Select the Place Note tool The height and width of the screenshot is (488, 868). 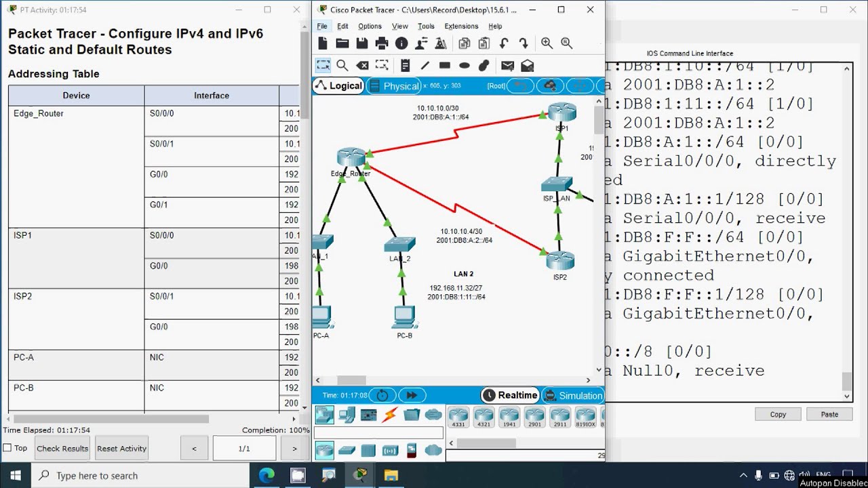point(405,65)
